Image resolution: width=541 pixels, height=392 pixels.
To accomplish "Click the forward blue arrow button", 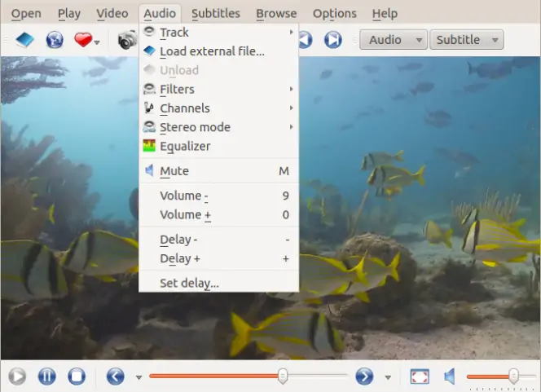I will 364,377.
